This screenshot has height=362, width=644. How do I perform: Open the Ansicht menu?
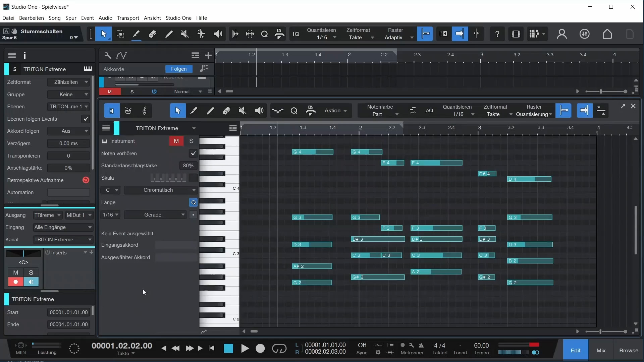click(152, 18)
